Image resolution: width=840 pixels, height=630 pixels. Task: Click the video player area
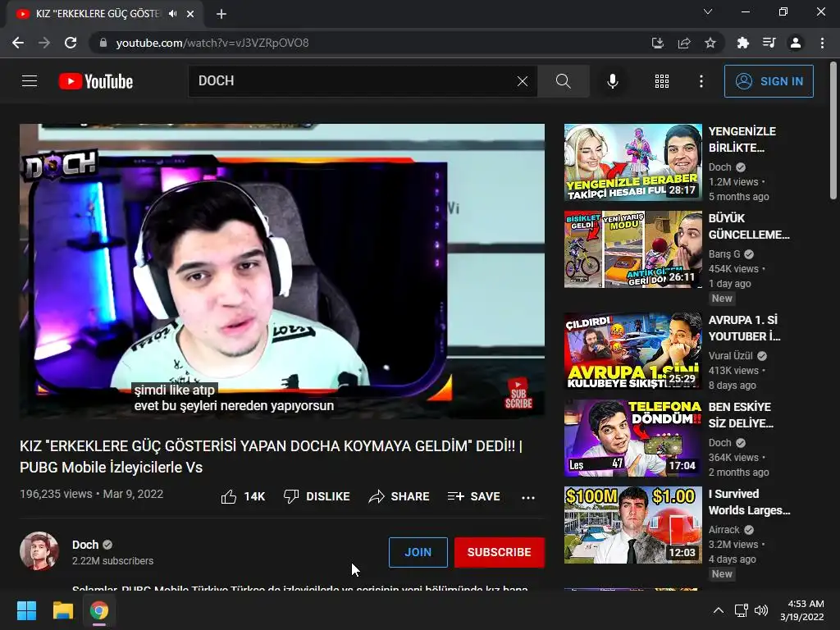pos(282,271)
